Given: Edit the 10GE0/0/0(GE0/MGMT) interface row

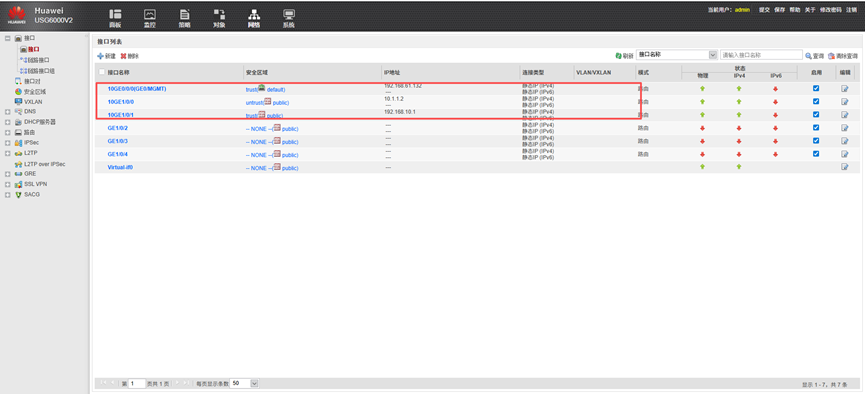Looking at the screenshot, I should [x=845, y=88].
